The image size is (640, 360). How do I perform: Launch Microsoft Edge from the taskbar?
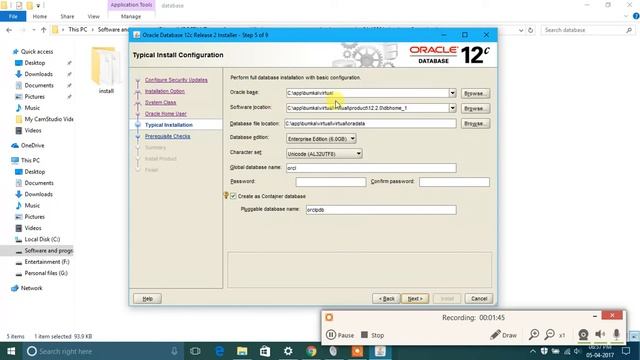click(x=219, y=351)
